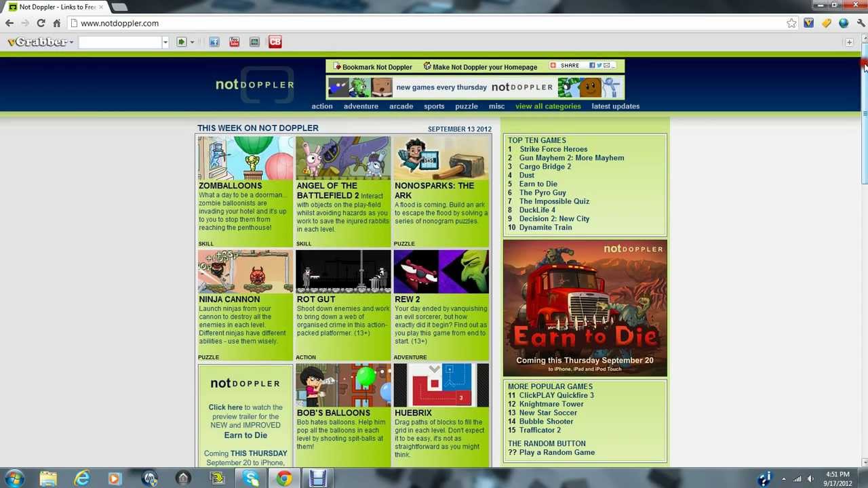Click Make Not Doppler your Homepage
Viewport: 868px width, 488px height.
click(480, 66)
